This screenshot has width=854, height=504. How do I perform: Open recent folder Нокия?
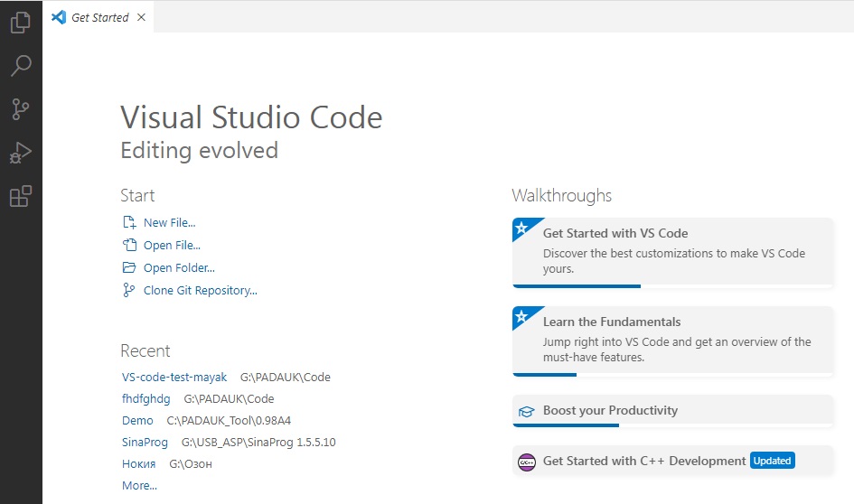tap(140, 463)
